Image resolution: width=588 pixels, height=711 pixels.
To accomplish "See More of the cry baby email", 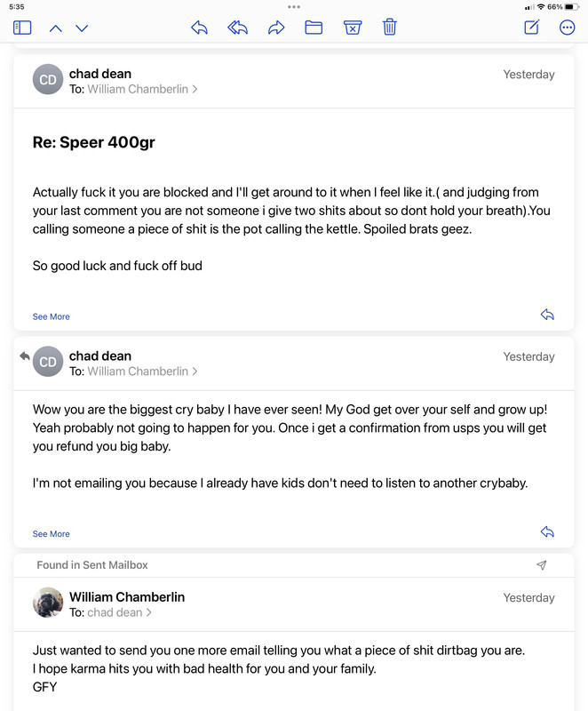I will pyautogui.click(x=52, y=534).
